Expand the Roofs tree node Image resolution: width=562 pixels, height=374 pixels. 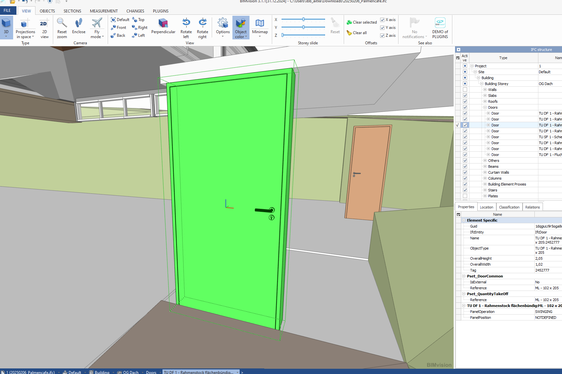click(485, 101)
